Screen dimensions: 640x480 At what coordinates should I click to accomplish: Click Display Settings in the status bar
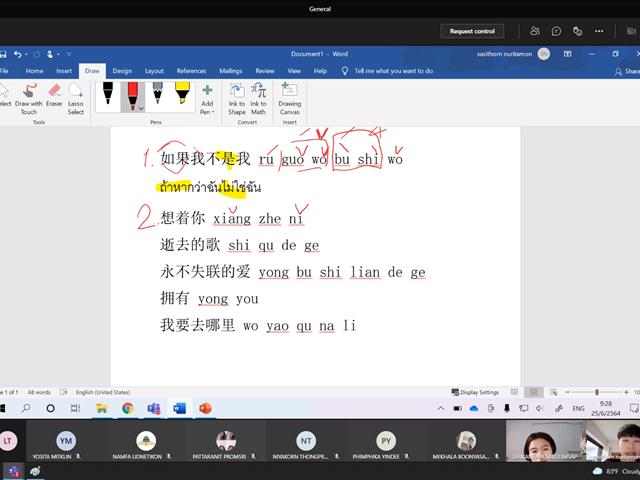(x=476, y=392)
